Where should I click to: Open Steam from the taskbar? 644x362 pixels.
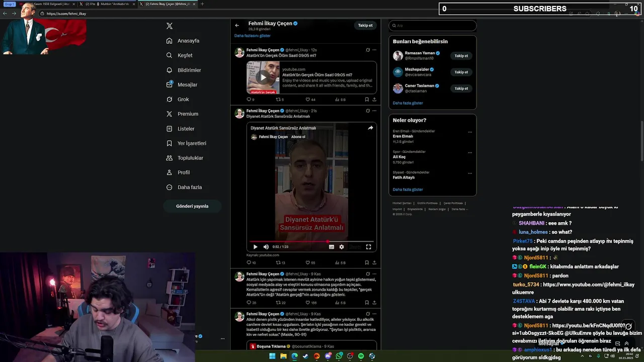click(x=305, y=356)
